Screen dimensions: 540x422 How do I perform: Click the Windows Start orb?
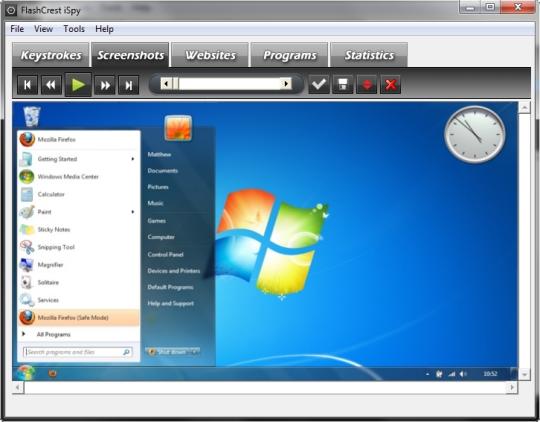click(x=26, y=373)
